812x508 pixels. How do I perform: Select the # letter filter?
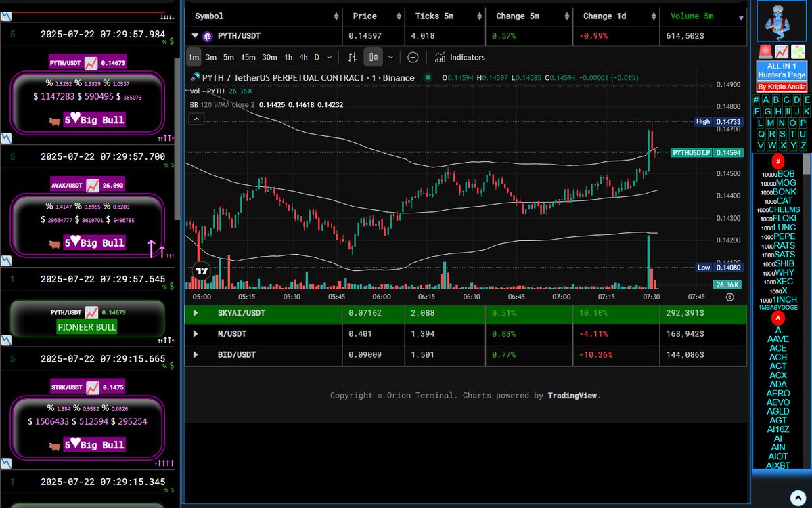(x=756, y=100)
